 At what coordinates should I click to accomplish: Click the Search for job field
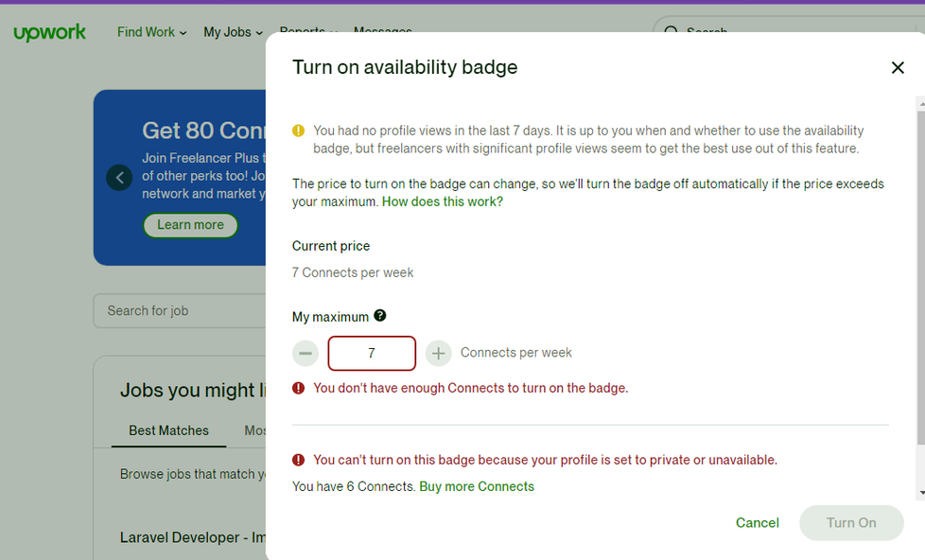[180, 311]
